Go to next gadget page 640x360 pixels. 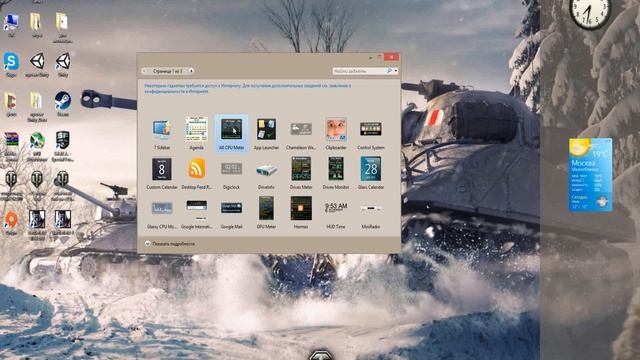(191, 71)
